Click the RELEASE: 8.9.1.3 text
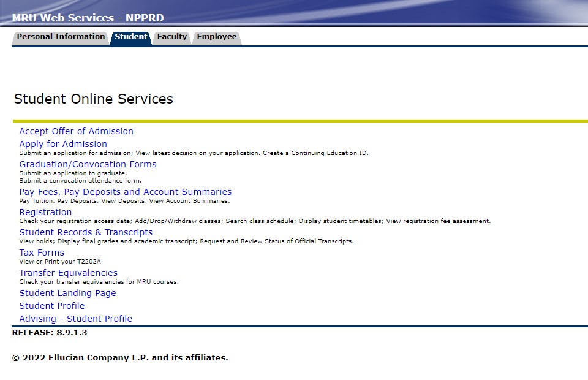Viewport: 588px width, 380px height. click(x=50, y=333)
